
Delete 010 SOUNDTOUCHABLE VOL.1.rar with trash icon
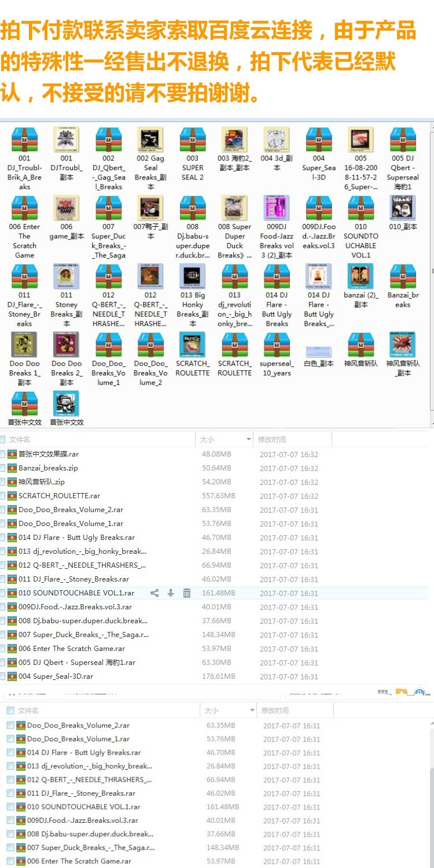point(187,593)
